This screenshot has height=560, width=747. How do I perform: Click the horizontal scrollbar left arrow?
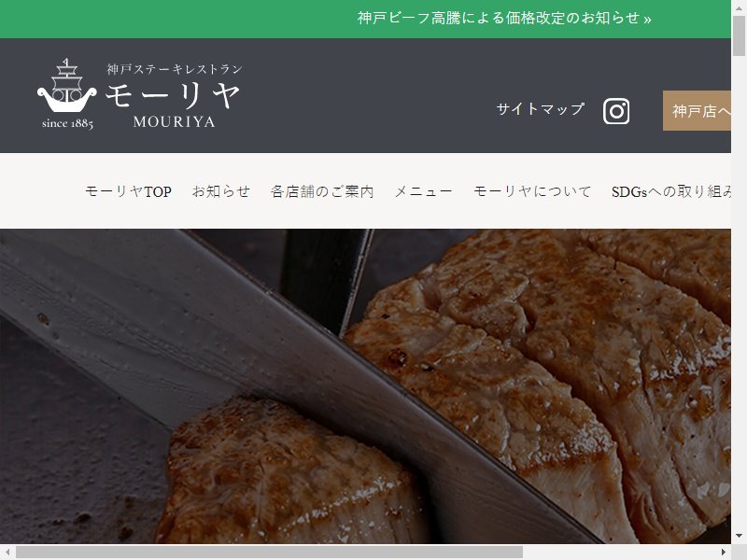pyautogui.click(x=7, y=552)
